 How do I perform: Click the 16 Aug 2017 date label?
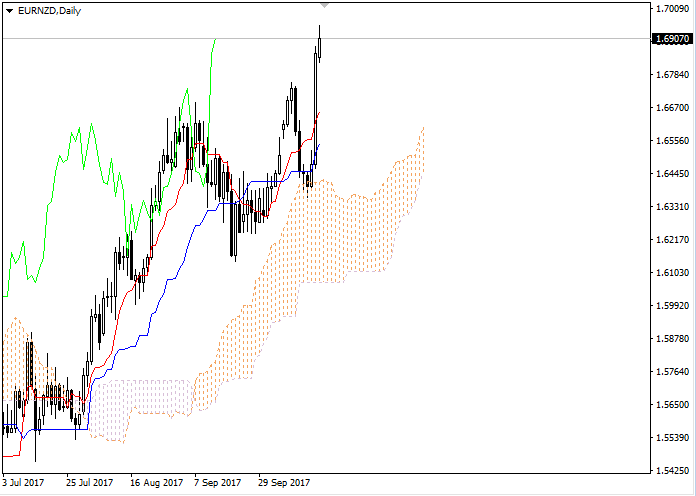[157, 482]
